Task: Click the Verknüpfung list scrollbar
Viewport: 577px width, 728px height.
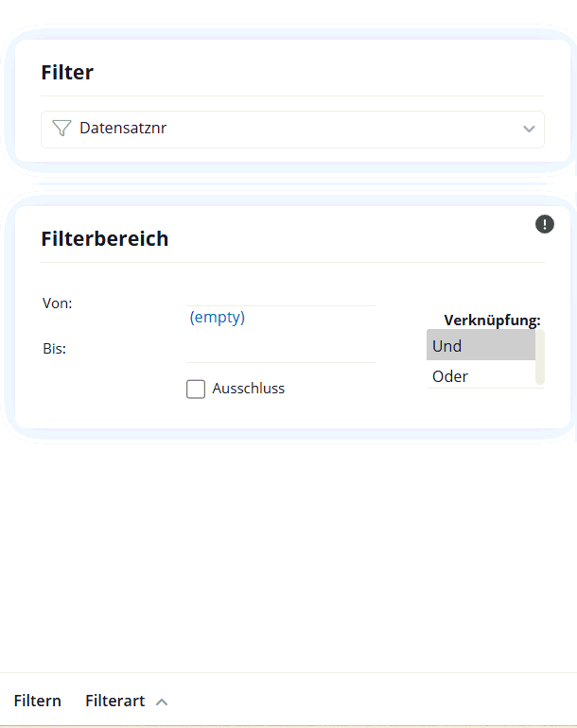Action: click(x=539, y=357)
